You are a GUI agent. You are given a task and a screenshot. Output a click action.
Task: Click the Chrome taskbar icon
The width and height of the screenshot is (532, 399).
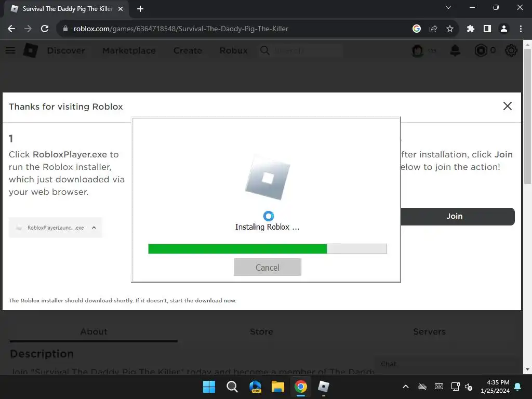pos(301,387)
